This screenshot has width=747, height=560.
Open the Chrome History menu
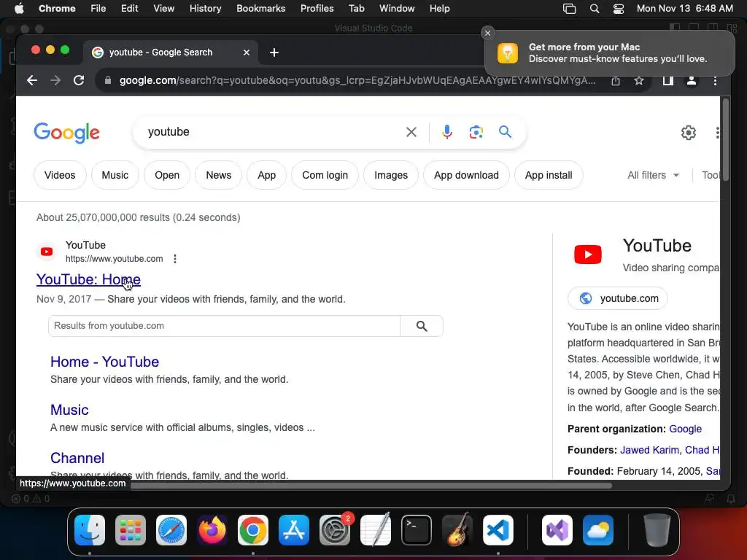pos(205,9)
